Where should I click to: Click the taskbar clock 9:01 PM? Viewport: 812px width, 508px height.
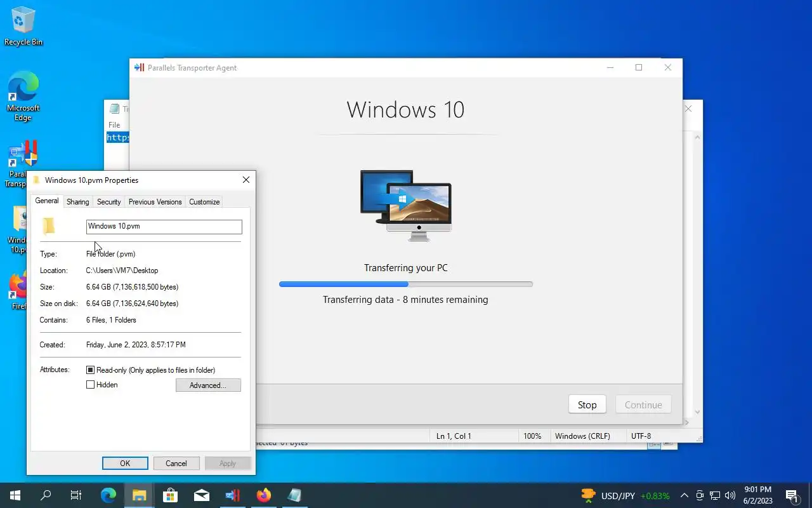[x=757, y=495]
